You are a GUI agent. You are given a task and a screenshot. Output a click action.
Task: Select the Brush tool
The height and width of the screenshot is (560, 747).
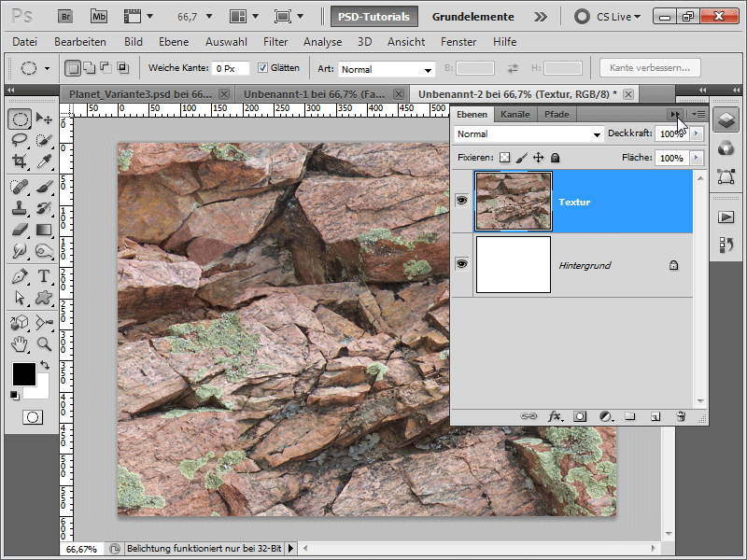pos(44,186)
